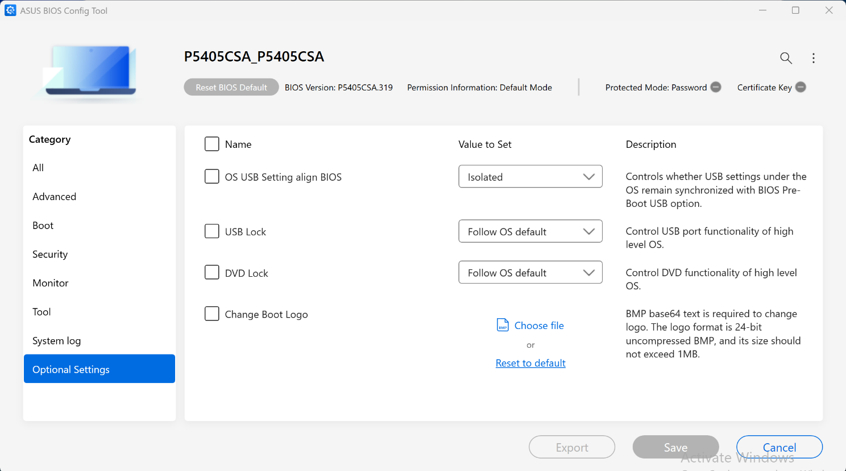Viewport: 847px width, 471px height.
Task: Check OS USB Setting align BIOS
Action: (x=212, y=177)
